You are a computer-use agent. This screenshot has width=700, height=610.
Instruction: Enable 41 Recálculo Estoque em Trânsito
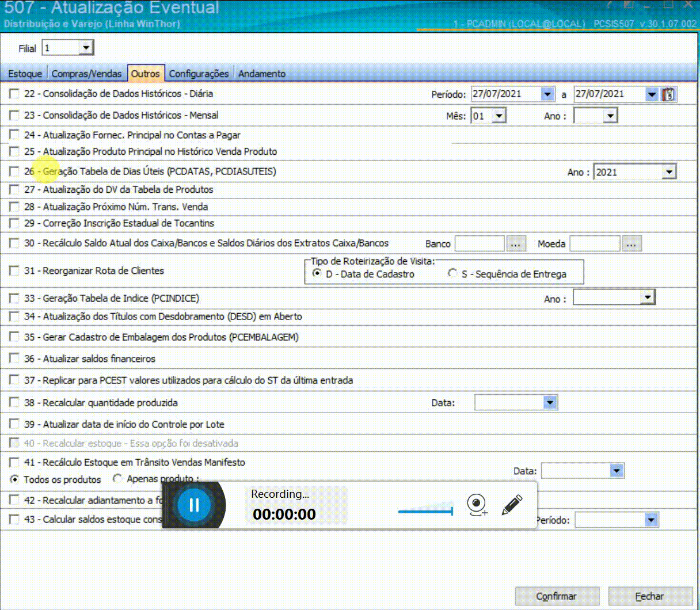pyautogui.click(x=14, y=462)
